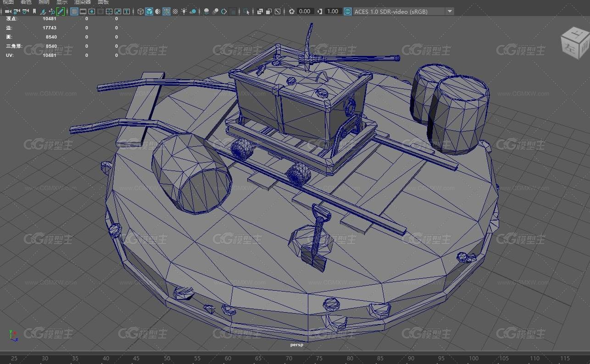Open the 面板 menu
Screen dimensions: 590x364
pos(103,2)
